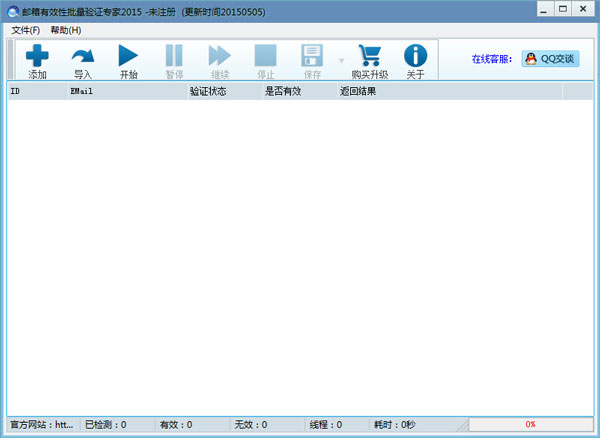Click the 添加 (Add) plus icon
Viewport: 600px width, 438px height.
coord(37,56)
